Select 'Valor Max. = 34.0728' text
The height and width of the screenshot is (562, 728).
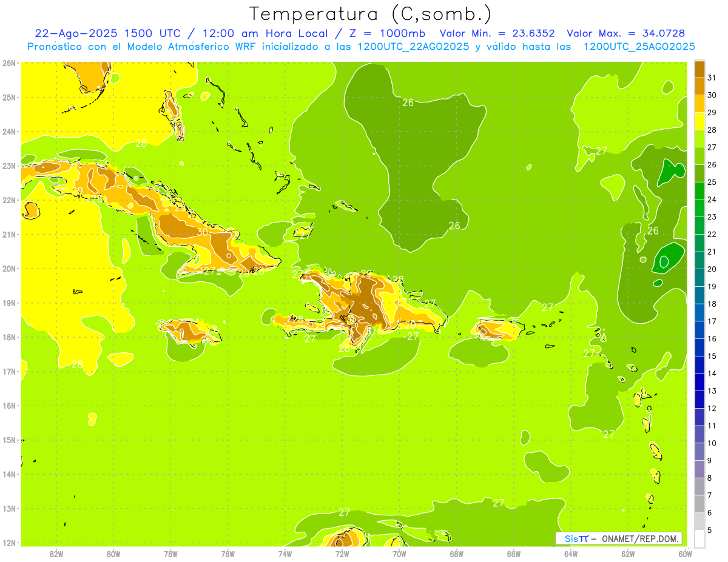point(625,33)
